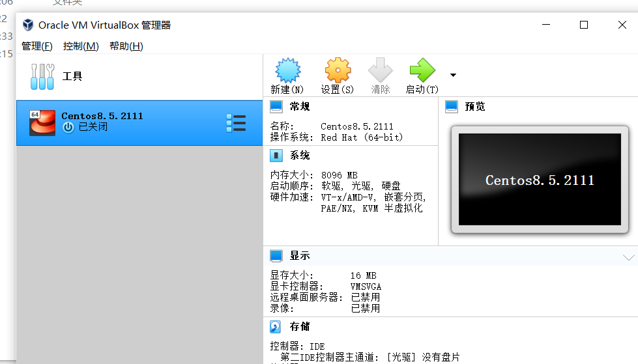
Task: Open the 启动 dropdown arrow
Action: [453, 75]
